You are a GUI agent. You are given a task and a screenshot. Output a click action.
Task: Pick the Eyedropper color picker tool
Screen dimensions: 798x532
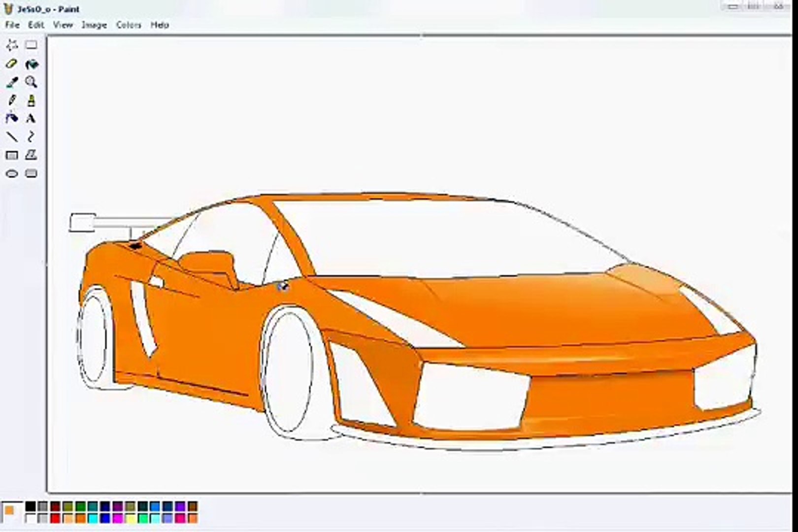(12, 81)
